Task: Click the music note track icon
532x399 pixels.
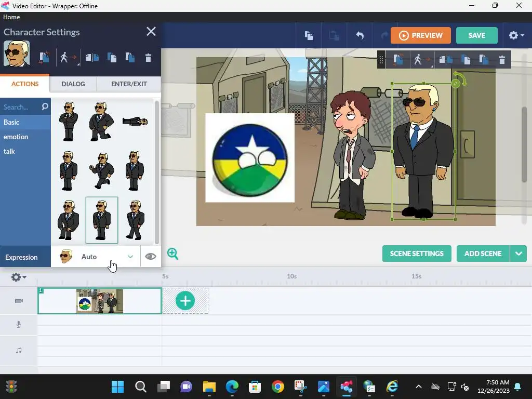Action: click(x=19, y=350)
